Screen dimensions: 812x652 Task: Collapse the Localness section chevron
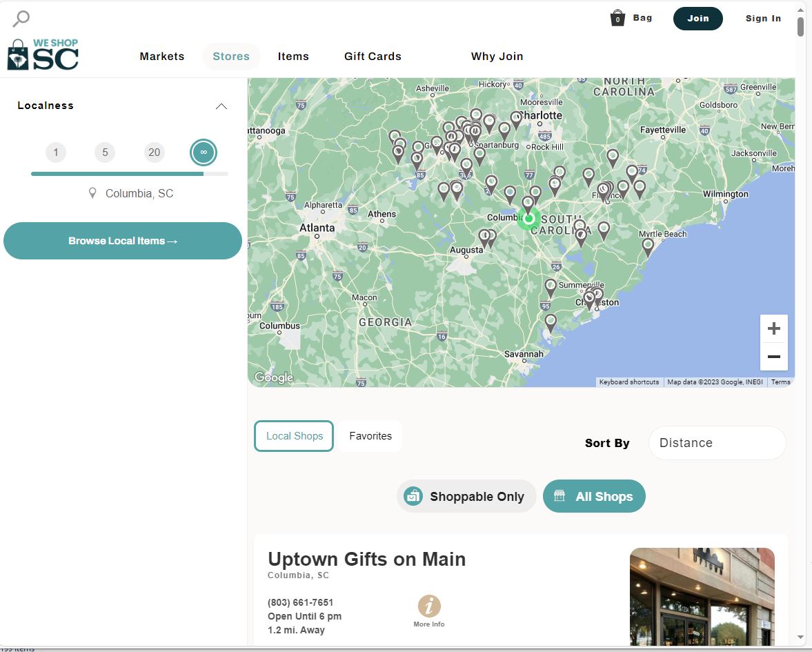pyautogui.click(x=221, y=106)
